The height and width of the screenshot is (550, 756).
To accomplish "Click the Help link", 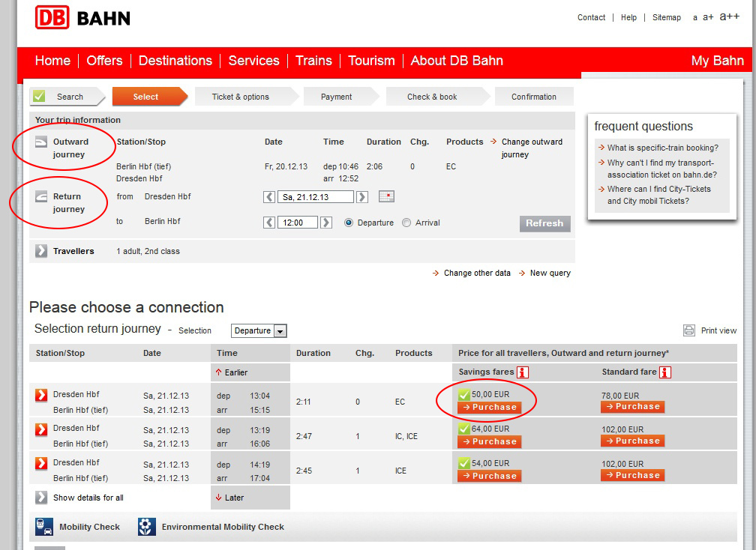I will 628,17.
